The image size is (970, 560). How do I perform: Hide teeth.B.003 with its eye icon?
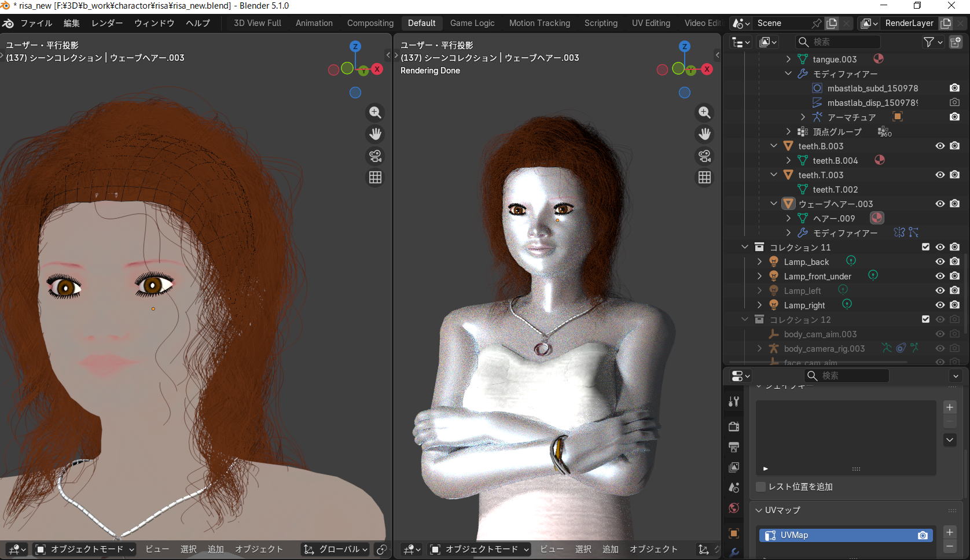[x=940, y=146]
